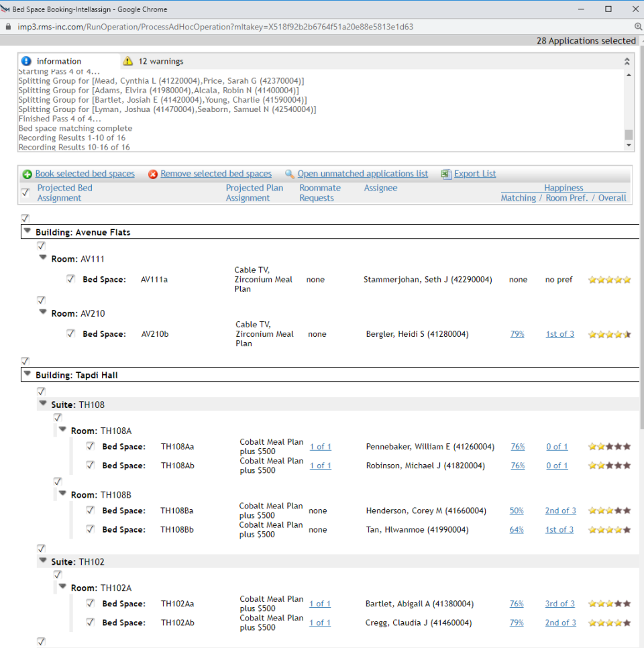Click the main page vertical scrollbar
This screenshot has height=648, width=644.
tap(641, 237)
